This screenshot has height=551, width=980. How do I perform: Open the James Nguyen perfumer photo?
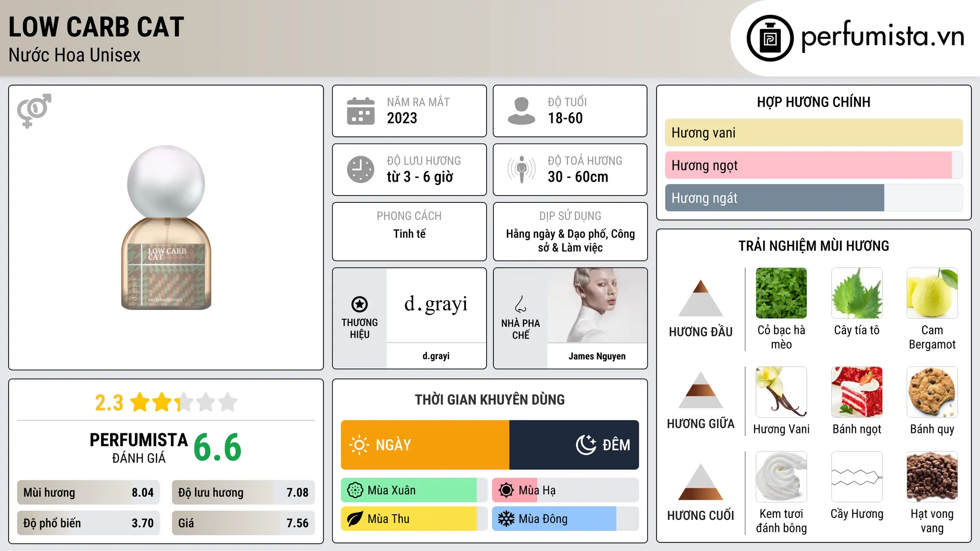tap(597, 305)
